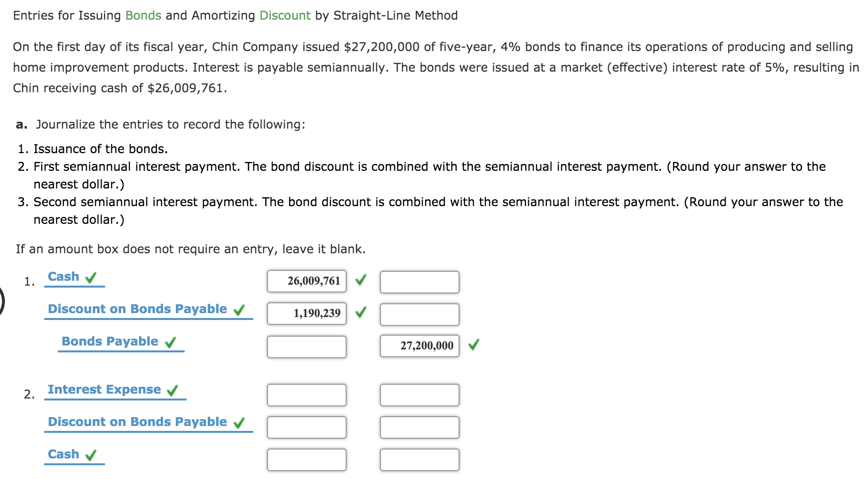Select the empty debit box beside Bonds Payable

click(x=307, y=346)
